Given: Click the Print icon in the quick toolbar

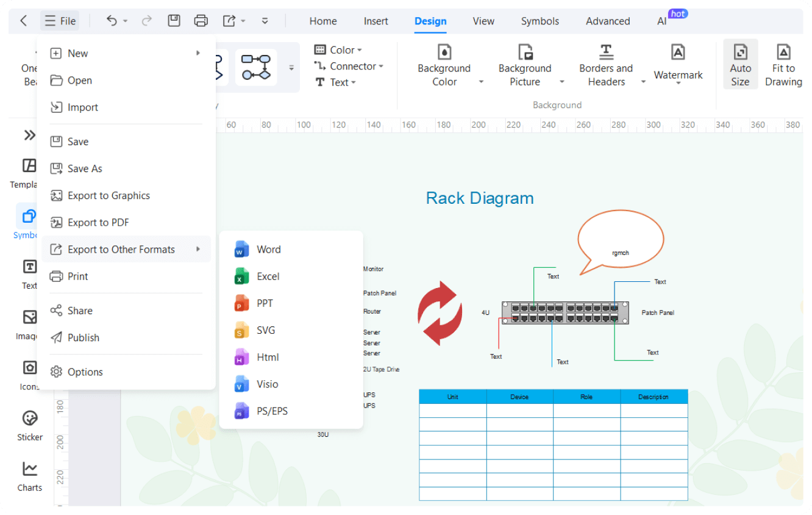Looking at the screenshot, I should [201, 21].
